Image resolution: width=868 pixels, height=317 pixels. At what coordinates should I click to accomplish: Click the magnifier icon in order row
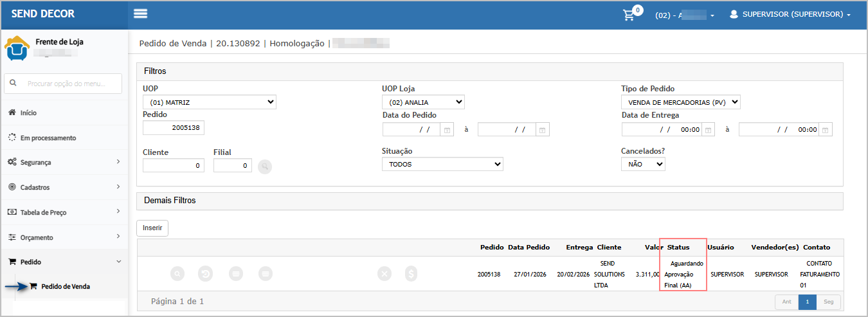point(177,274)
